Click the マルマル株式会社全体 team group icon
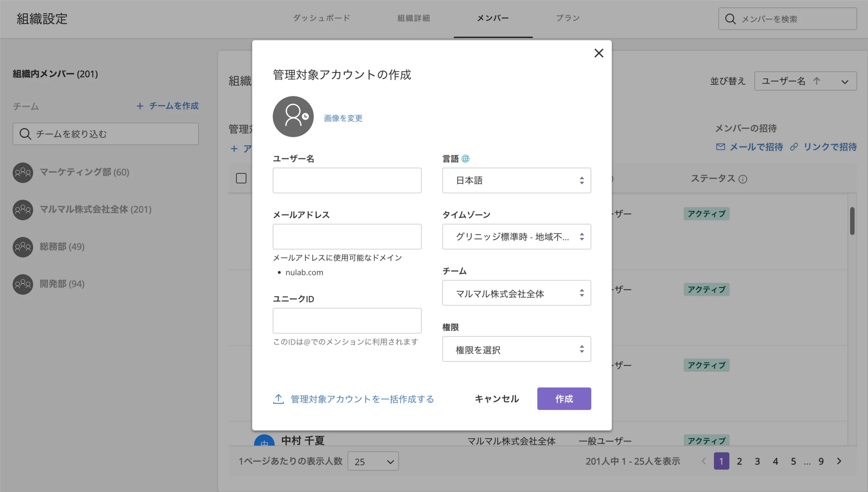Screen dimensions: 868x492 [x=23, y=210]
